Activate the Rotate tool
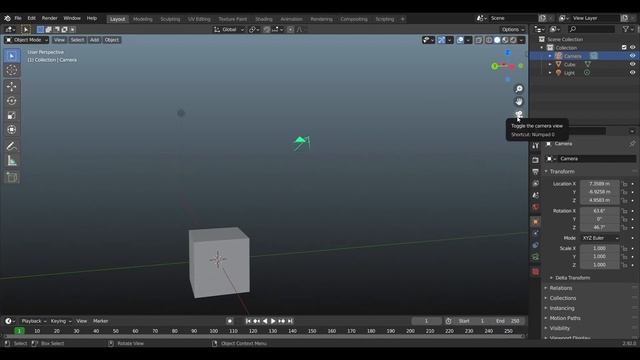Viewport: 640px width, 360px height. [12, 101]
